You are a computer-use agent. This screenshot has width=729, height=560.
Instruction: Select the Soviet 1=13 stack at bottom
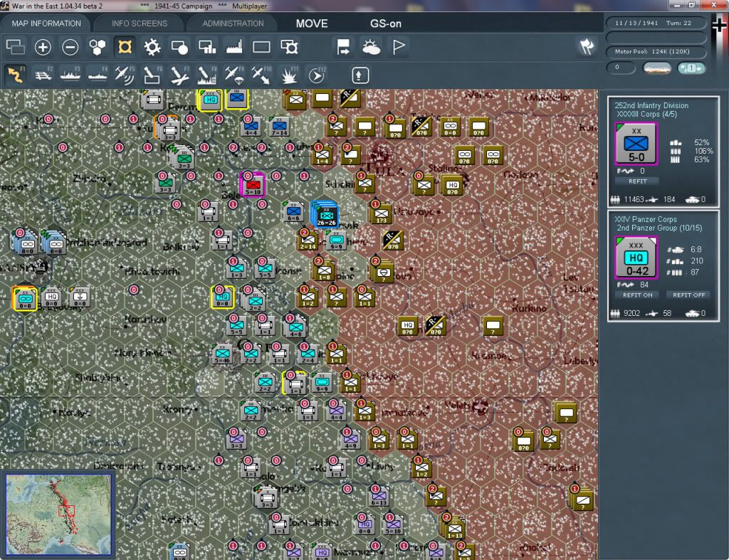[454, 529]
